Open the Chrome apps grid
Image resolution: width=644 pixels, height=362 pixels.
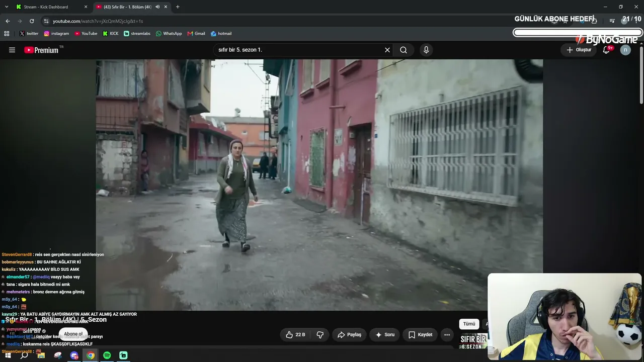[x=7, y=34]
